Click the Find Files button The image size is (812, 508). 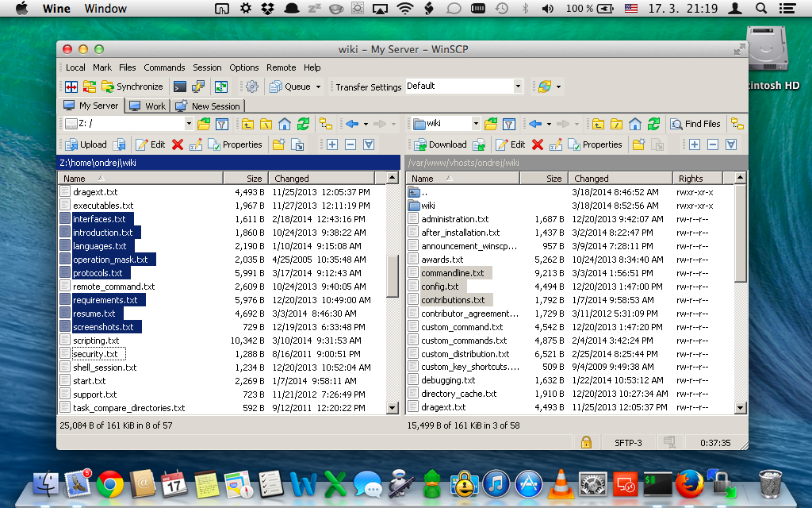(695, 124)
